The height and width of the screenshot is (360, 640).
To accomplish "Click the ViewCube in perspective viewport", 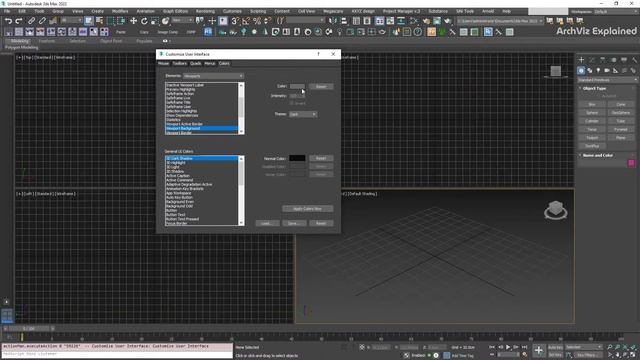I will (x=556, y=210).
